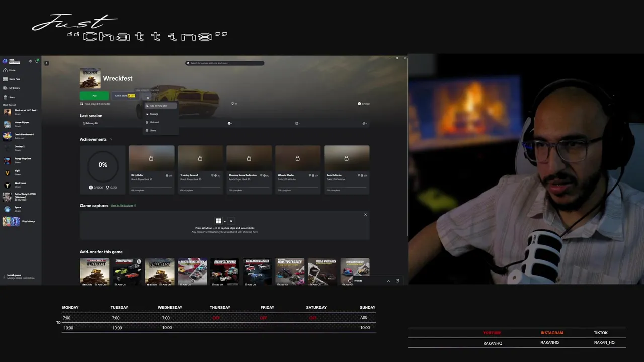Screen dimensions: 644x362
Task: Open the settings icon beside the profile name
Action: [30, 61]
